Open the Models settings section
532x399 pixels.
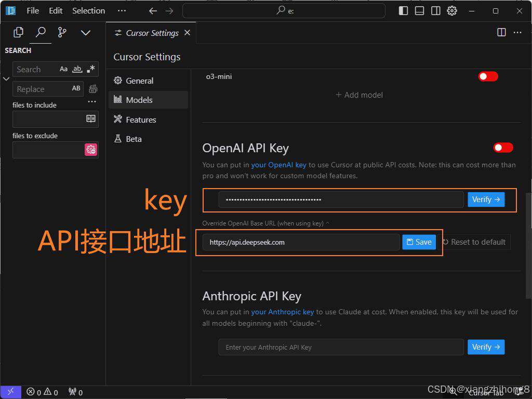click(x=148, y=100)
